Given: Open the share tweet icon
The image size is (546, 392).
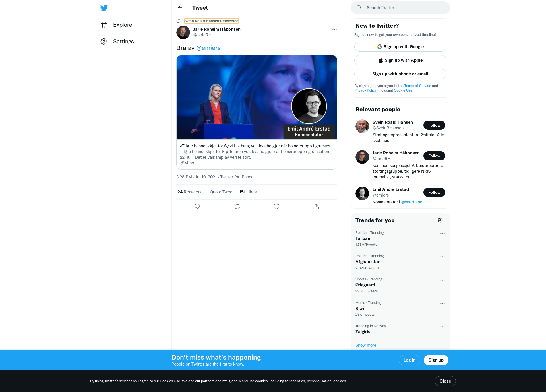Looking at the screenshot, I should click(x=316, y=207).
